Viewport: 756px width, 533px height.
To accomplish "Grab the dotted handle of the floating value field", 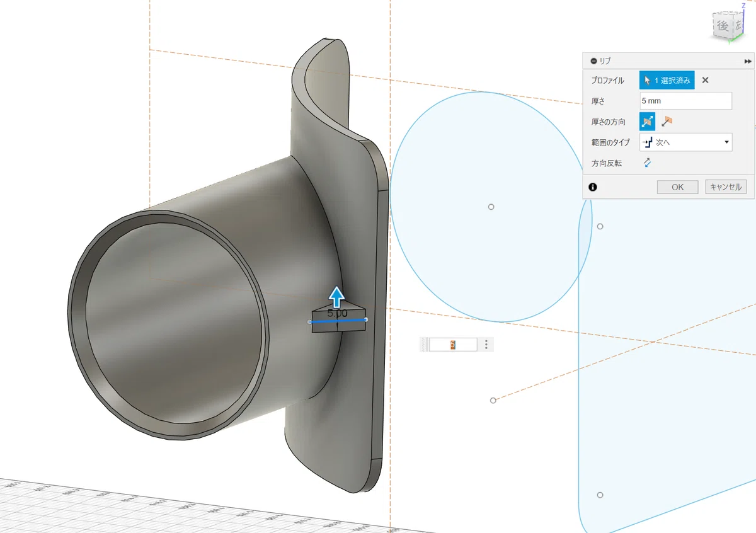I will [x=424, y=345].
